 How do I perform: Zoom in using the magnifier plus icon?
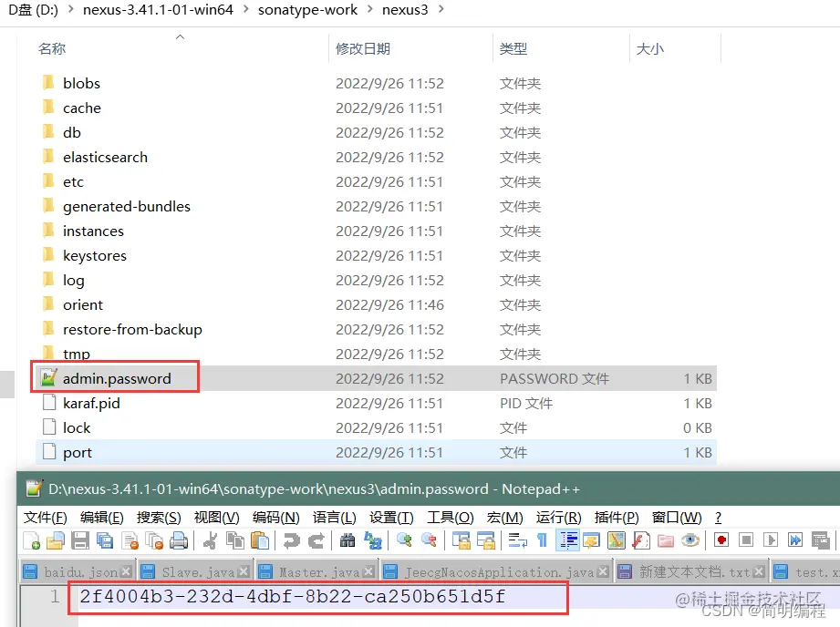(x=404, y=540)
